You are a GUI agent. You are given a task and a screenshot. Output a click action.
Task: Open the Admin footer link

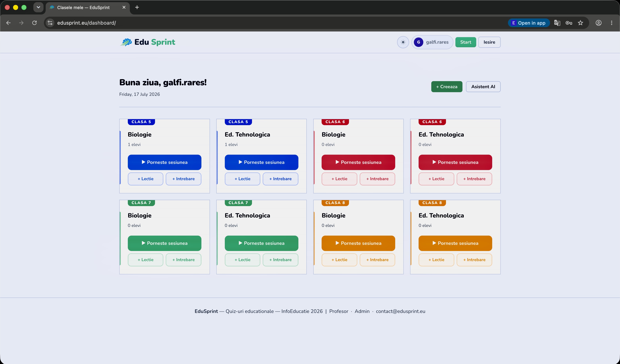coord(362,311)
